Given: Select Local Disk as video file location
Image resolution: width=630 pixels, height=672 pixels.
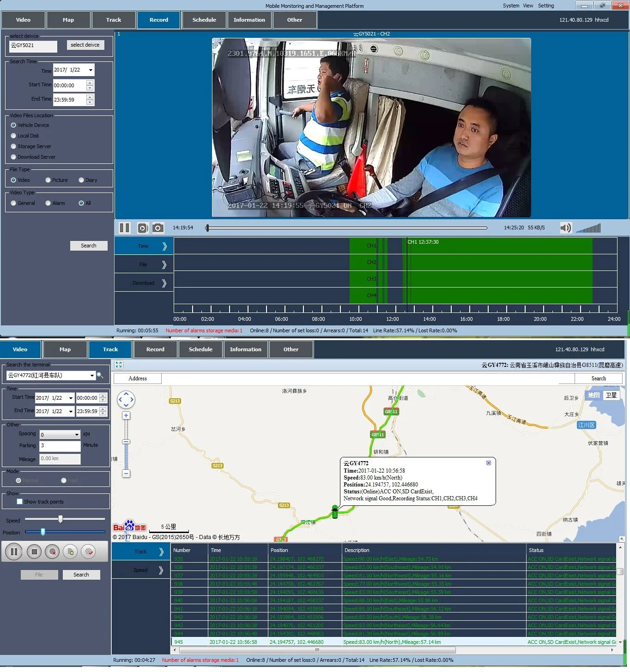Looking at the screenshot, I should 13,136.
